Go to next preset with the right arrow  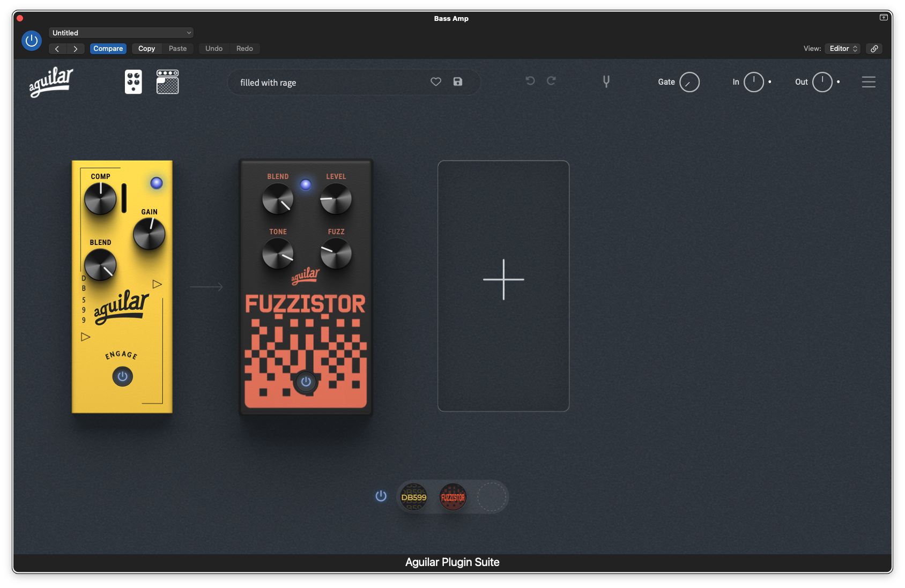tap(76, 49)
